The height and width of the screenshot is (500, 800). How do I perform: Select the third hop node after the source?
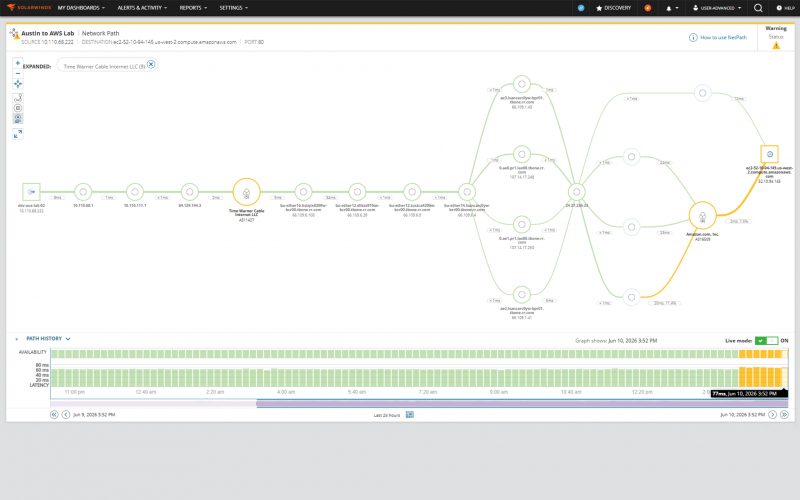[189, 192]
